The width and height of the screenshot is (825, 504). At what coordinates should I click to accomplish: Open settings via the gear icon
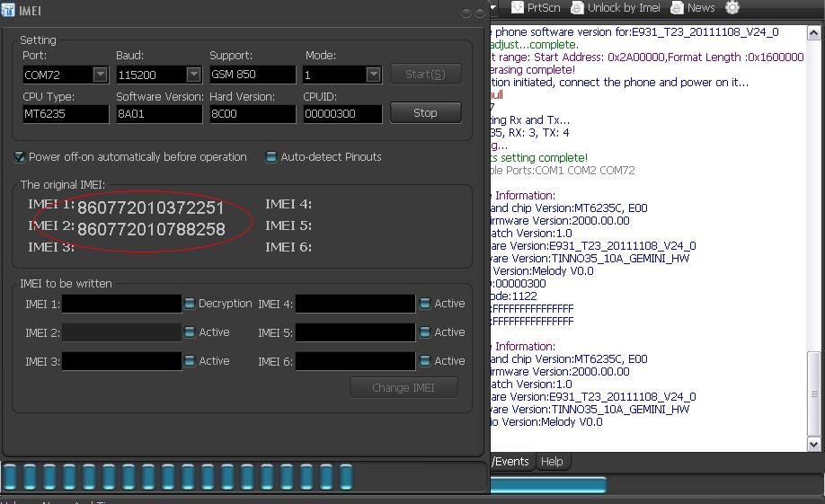[x=732, y=8]
